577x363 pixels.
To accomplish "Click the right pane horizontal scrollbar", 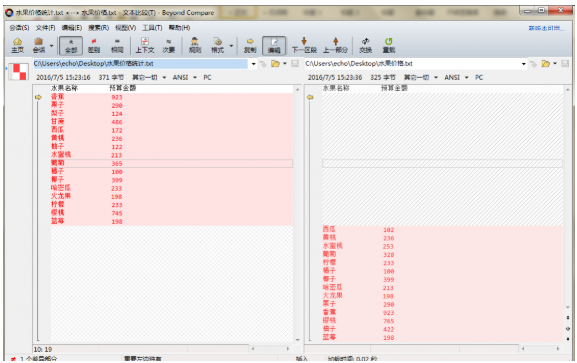I will [x=540, y=348].
